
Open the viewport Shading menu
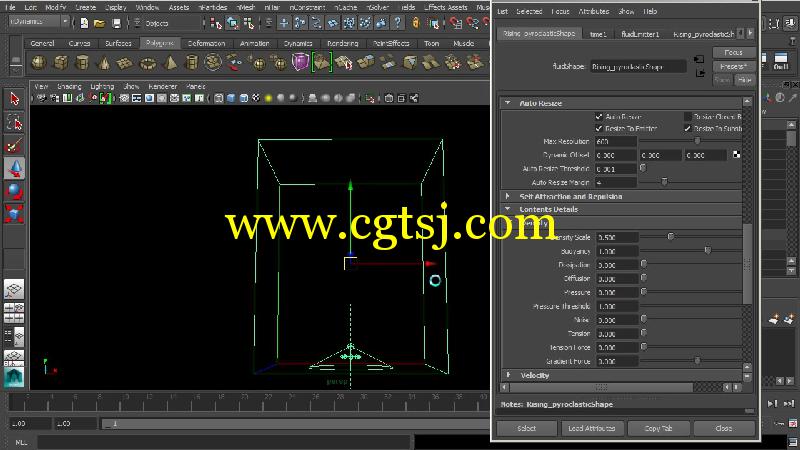[69, 86]
